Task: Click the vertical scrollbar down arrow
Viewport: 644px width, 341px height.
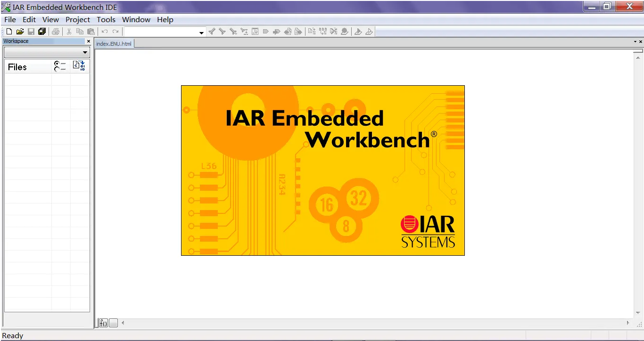Action: pyautogui.click(x=638, y=312)
